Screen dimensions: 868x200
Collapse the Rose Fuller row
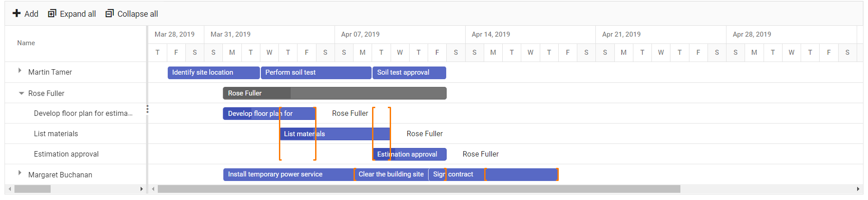[21, 93]
